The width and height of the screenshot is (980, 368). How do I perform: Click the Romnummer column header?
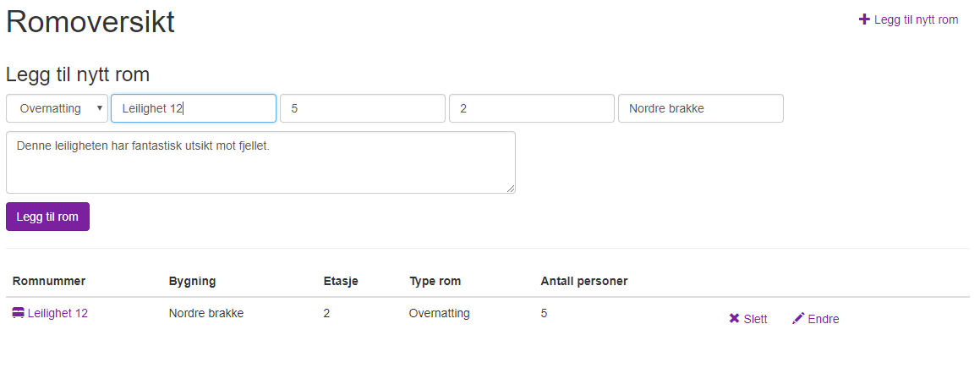49,281
